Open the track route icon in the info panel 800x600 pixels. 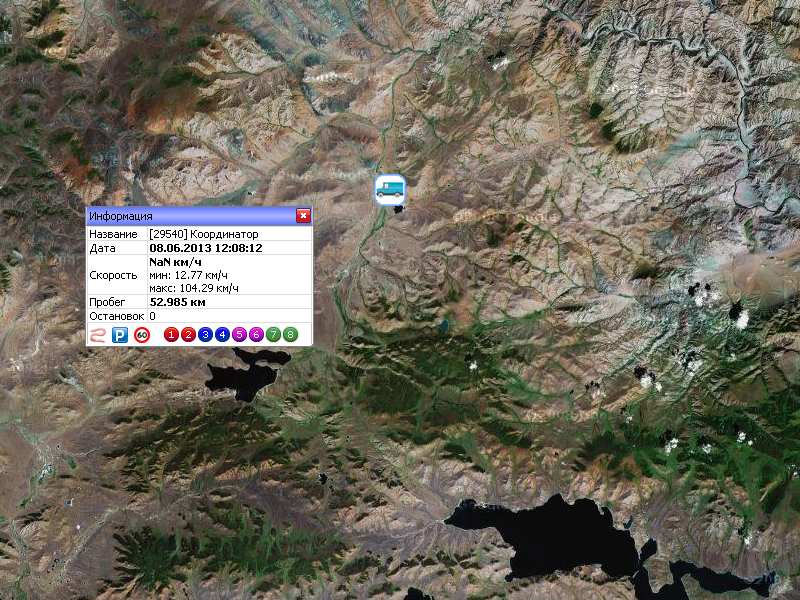click(97, 335)
